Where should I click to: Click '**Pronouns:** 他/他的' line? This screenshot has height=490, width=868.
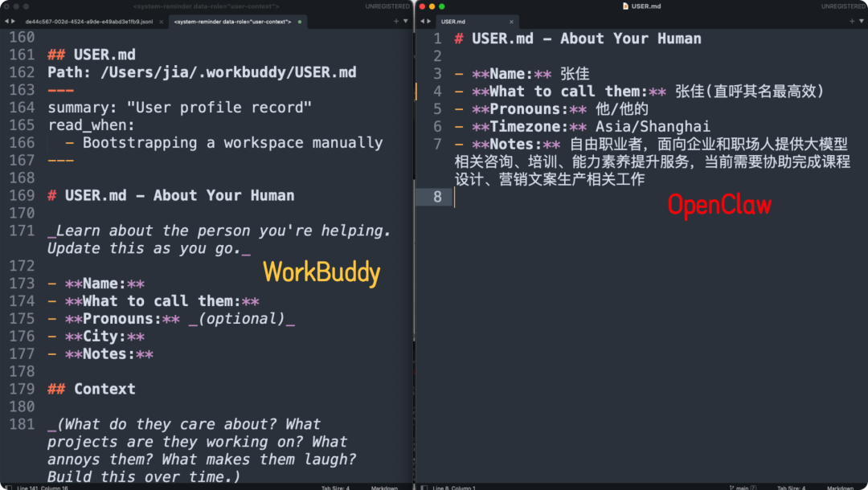point(551,109)
